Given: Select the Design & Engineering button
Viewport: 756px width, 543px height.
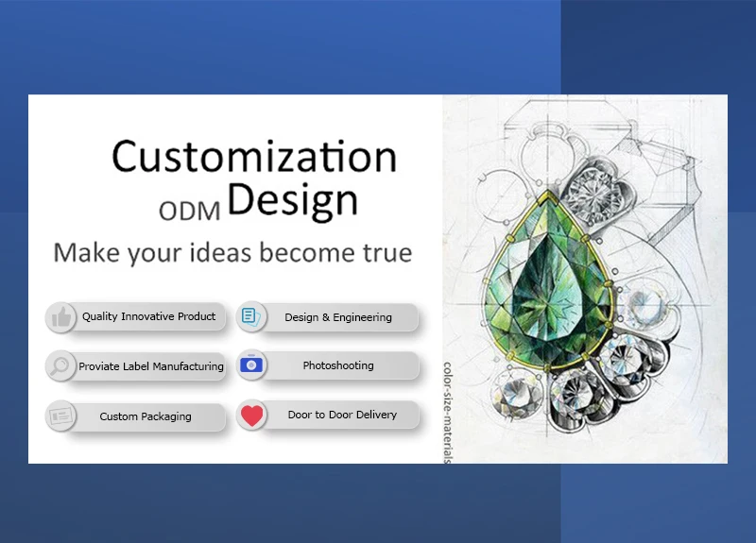Looking at the screenshot, I should click(x=328, y=317).
